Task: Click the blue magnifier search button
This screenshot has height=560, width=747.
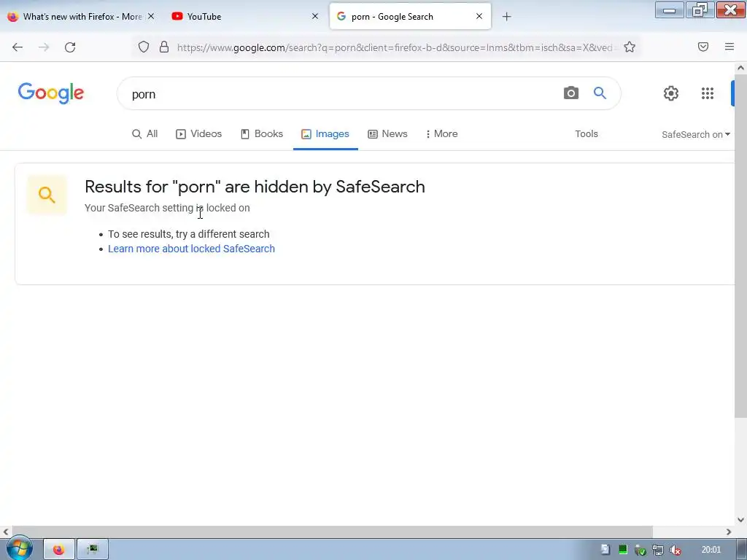Action: (600, 93)
